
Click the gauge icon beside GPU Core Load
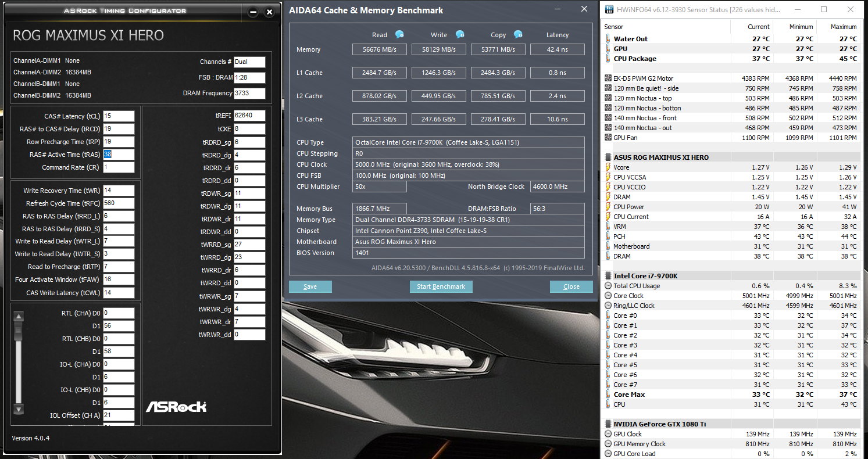pos(608,454)
